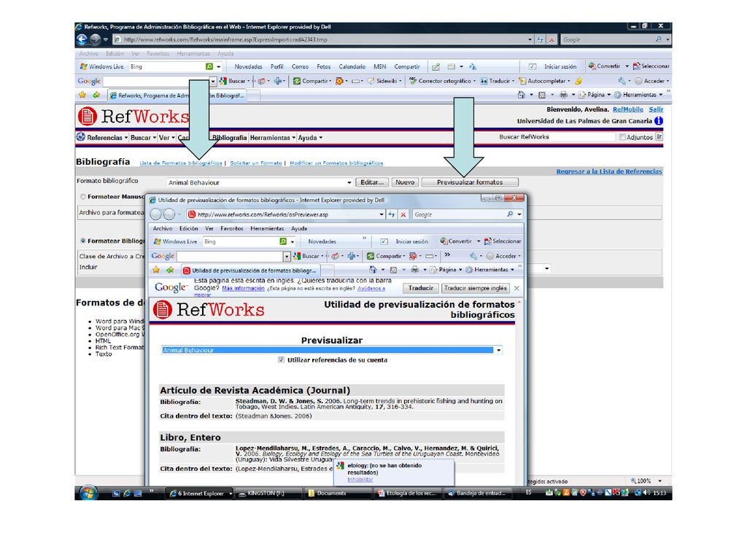747x560 pixels.
Task: Click the RSS feeds icon in the main window
Action: click(x=542, y=95)
